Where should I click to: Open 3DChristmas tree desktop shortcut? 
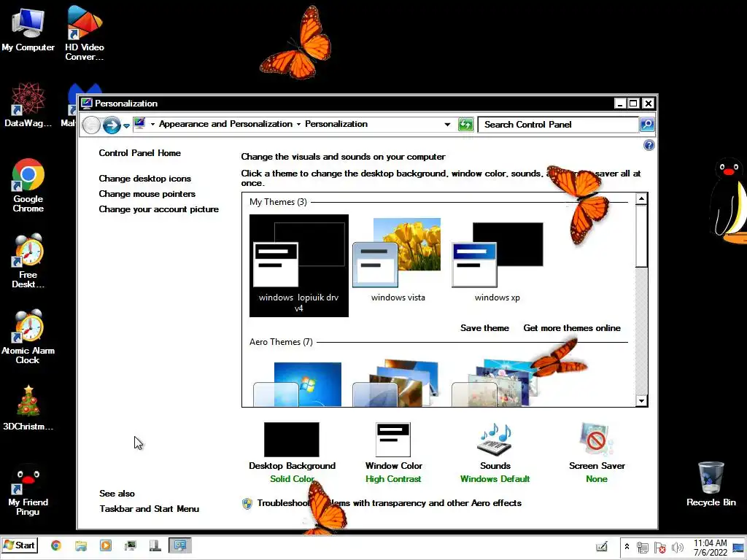coord(28,408)
